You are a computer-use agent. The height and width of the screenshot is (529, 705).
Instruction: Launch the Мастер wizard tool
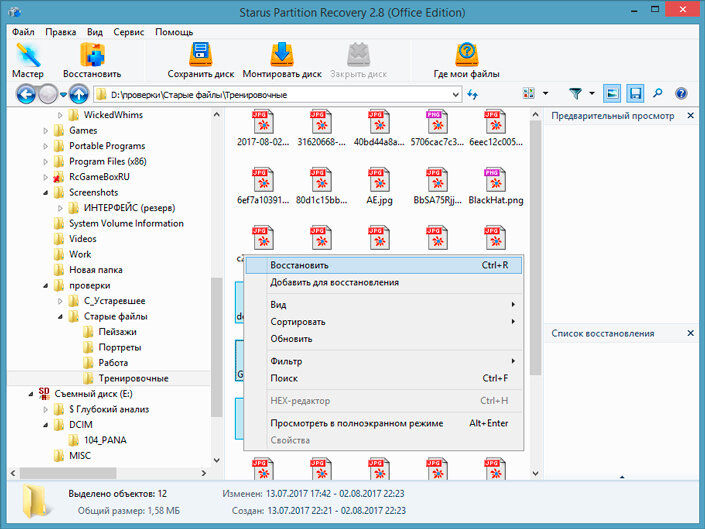pos(28,61)
